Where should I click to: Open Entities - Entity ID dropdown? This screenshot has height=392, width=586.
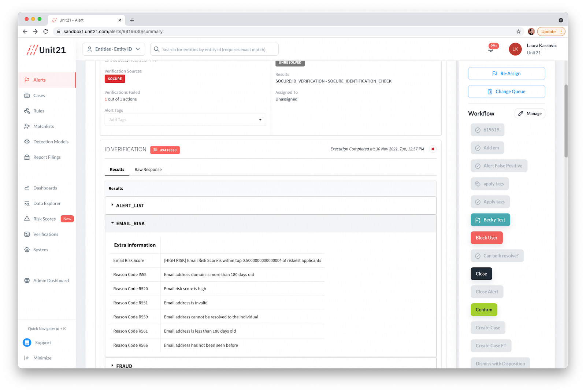click(x=114, y=49)
